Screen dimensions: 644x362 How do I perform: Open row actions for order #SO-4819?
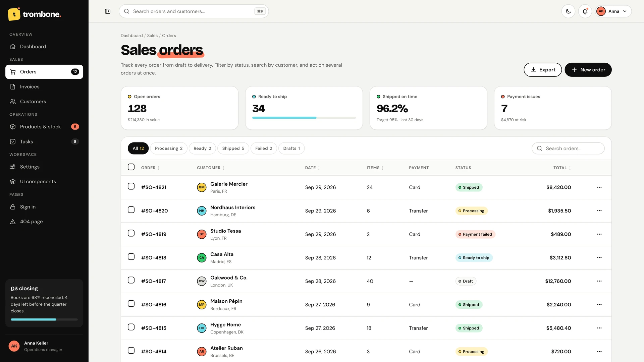point(599,234)
